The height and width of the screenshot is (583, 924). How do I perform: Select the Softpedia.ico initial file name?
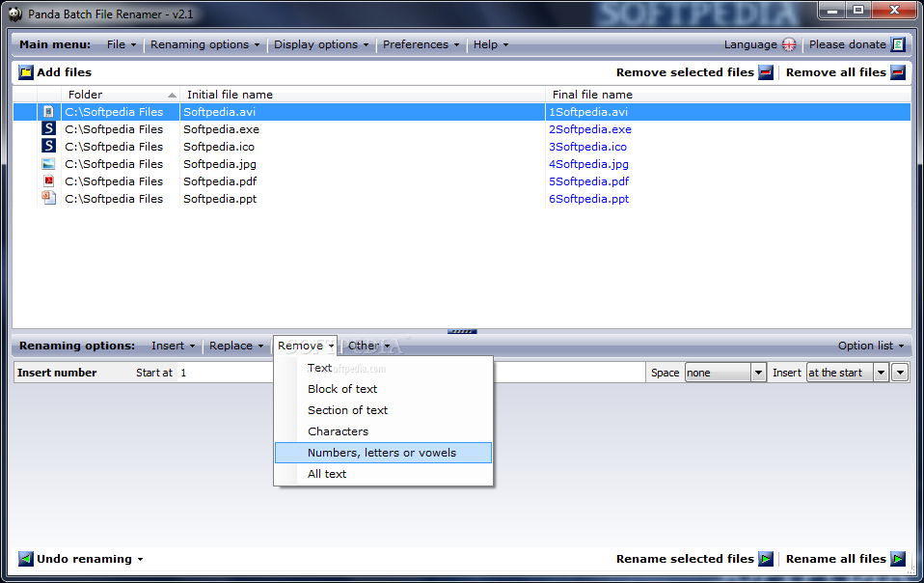pos(219,147)
